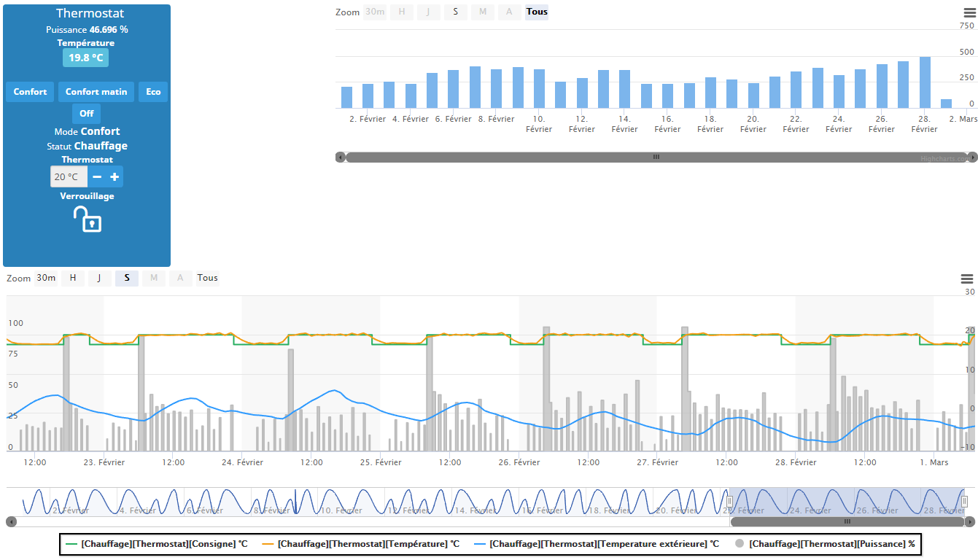
Task: Open the padlock Verrouillage icon
Action: point(87,219)
